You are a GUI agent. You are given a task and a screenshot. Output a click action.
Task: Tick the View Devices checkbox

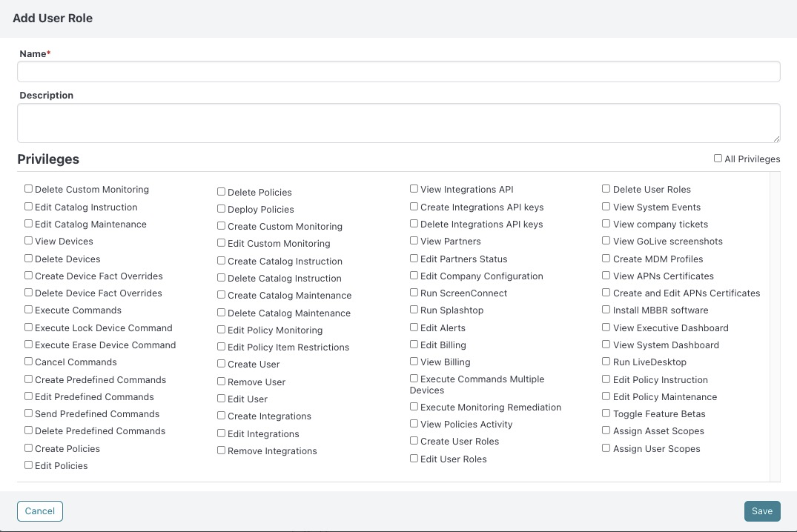(x=28, y=241)
